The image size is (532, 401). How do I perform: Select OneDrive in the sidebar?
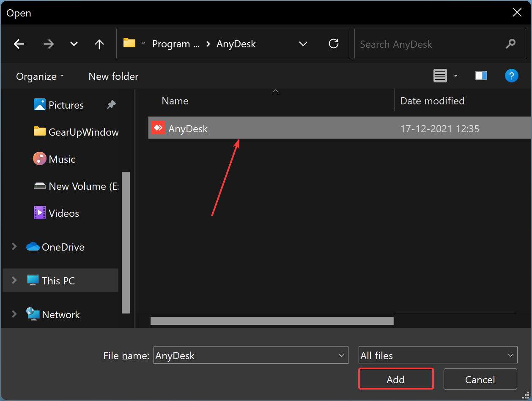coord(55,247)
